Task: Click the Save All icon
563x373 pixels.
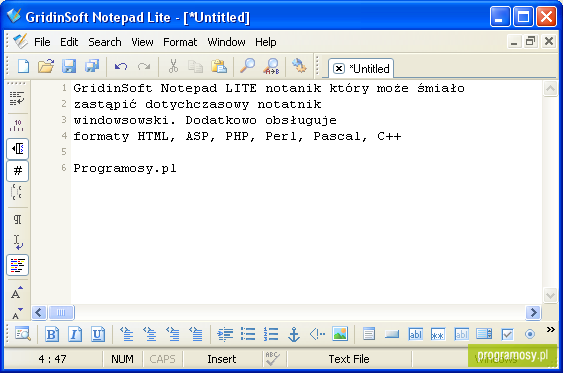Action: click(x=92, y=66)
